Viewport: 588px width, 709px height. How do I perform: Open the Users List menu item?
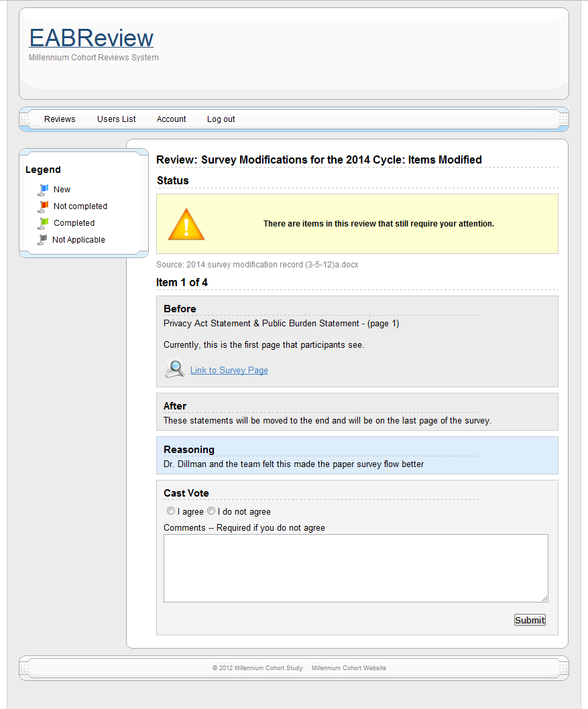[x=116, y=119]
